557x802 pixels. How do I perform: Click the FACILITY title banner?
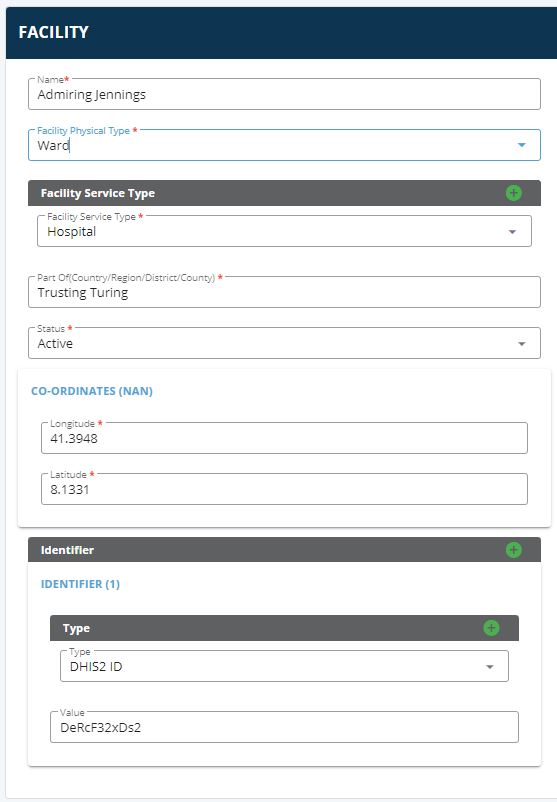(281, 33)
